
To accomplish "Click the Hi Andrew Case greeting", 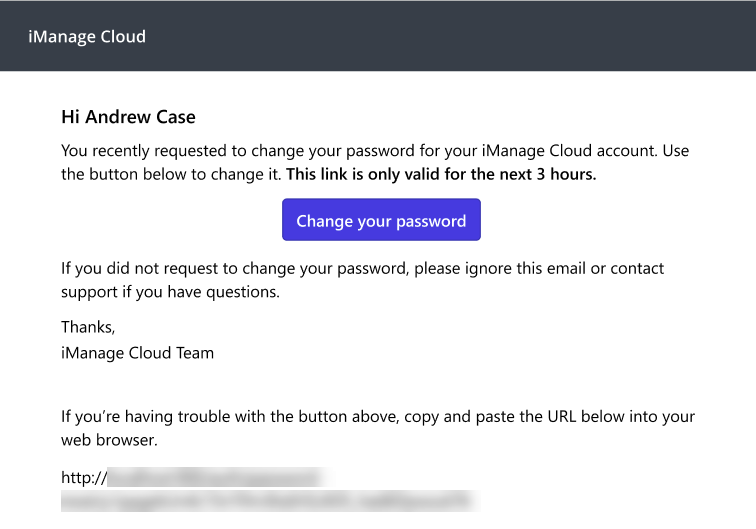I will coord(128,117).
